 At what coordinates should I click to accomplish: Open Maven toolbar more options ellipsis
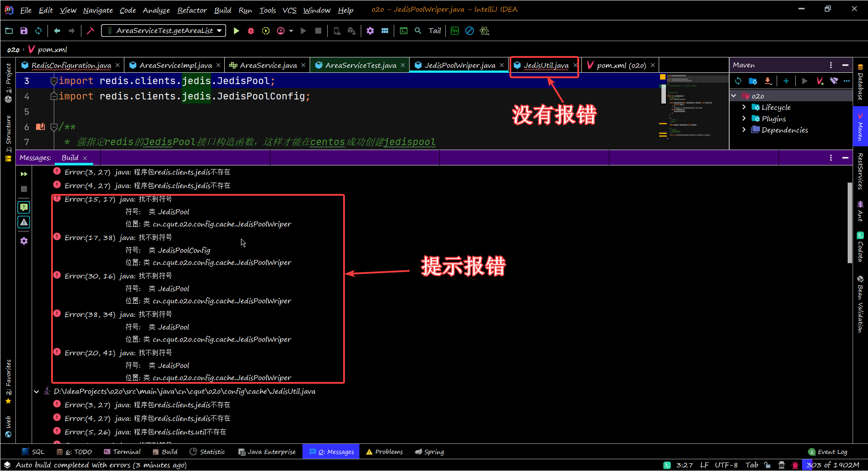pyautogui.click(x=847, y=81)
